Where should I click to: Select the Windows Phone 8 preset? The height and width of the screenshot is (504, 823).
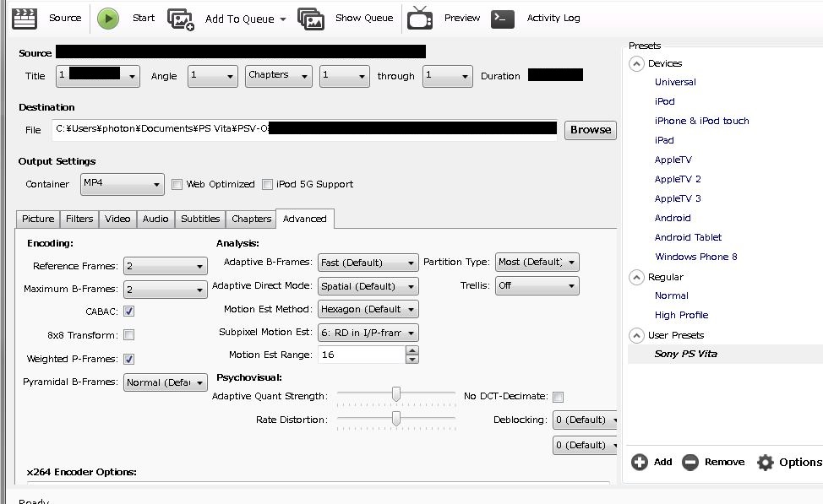click(696, 257)
